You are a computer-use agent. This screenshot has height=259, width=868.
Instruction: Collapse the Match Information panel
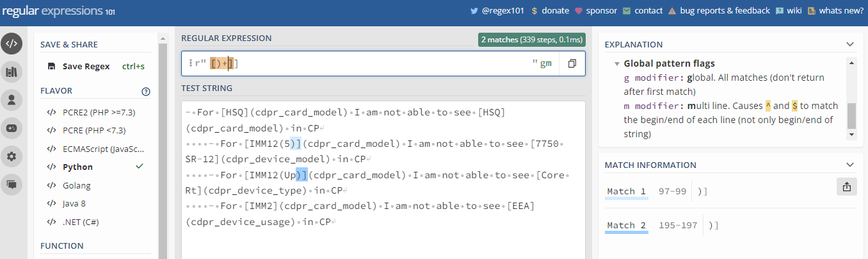coord(850,165)
